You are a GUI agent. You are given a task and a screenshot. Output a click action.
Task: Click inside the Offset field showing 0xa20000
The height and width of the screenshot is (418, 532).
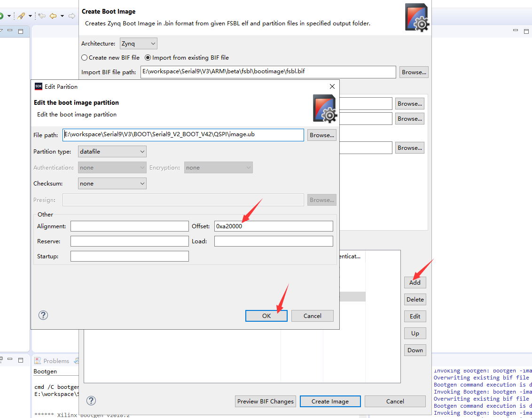tap(273, 226)
